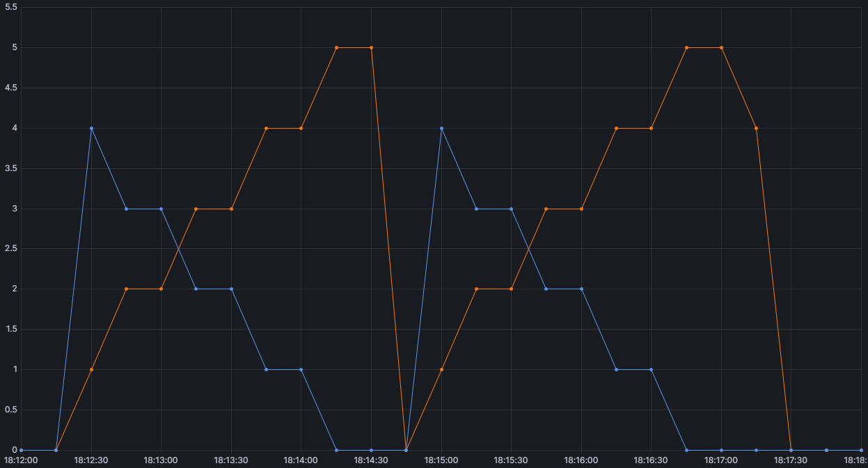Image resolution: width=868 pixels, height=468 pixels.
Task: Click orange data point at 18:15:30, value 2
Action: (x=511, y=289)
